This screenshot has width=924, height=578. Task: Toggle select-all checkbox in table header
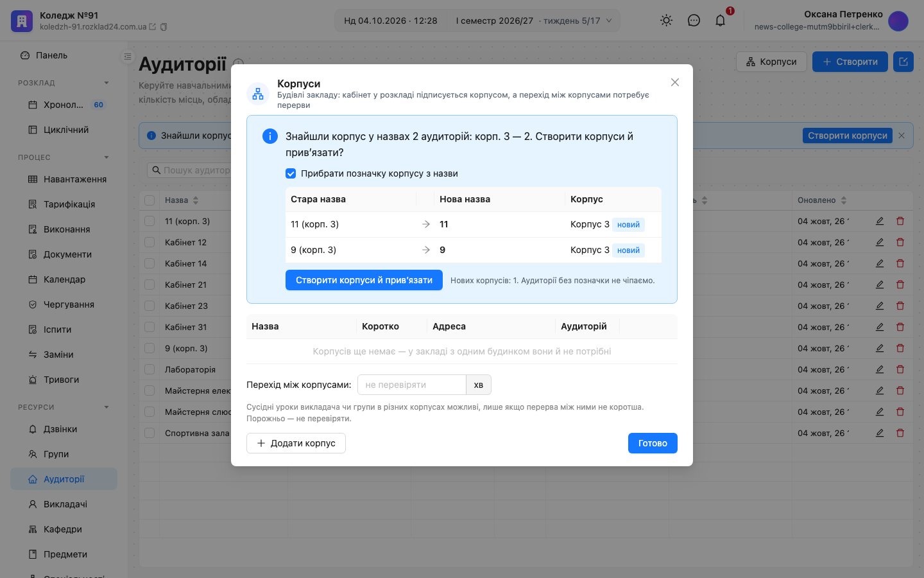pos(150,200)
